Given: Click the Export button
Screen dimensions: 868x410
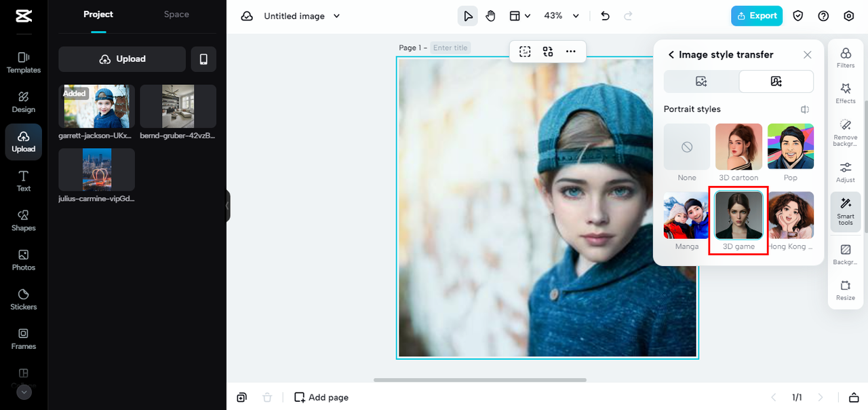Looking at the screenshot, I should 757,16.
